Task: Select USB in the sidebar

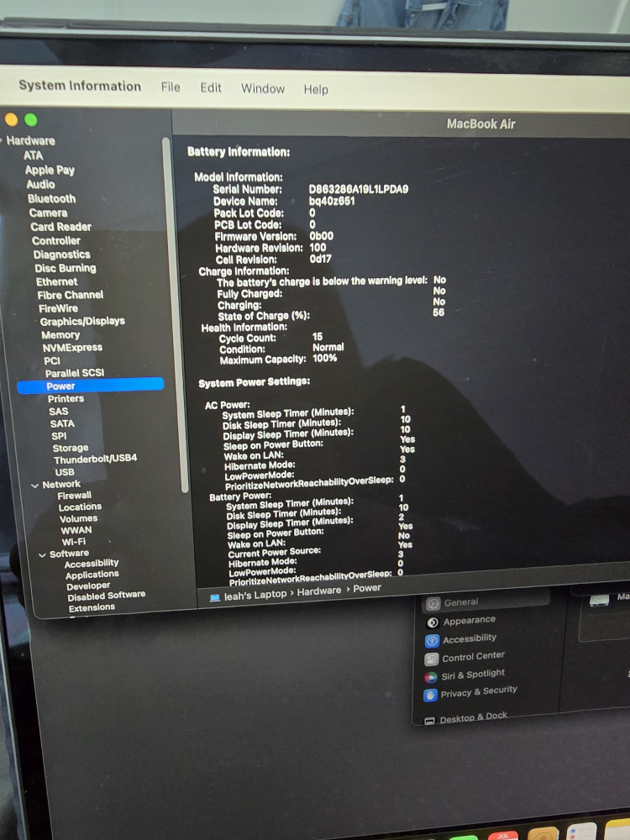Action: click(x=65, y=472)
